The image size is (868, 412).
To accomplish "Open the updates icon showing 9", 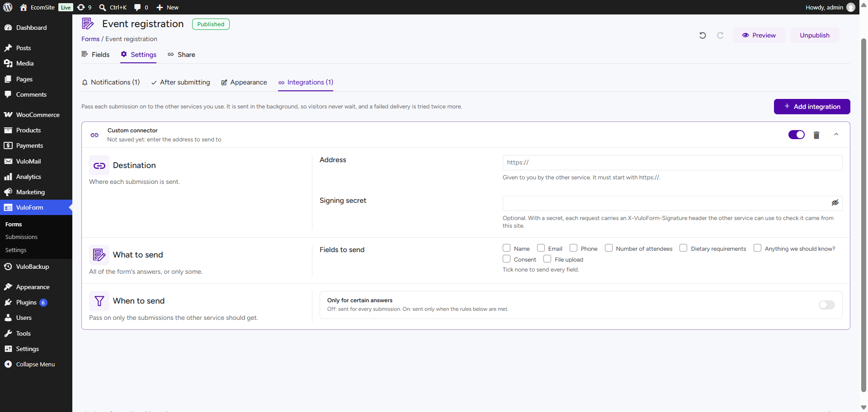I will pyautogui.click(x=84, y=7).
